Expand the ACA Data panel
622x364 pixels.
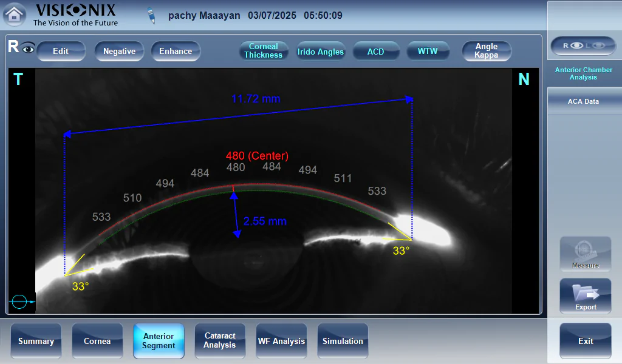click(583, 101)
